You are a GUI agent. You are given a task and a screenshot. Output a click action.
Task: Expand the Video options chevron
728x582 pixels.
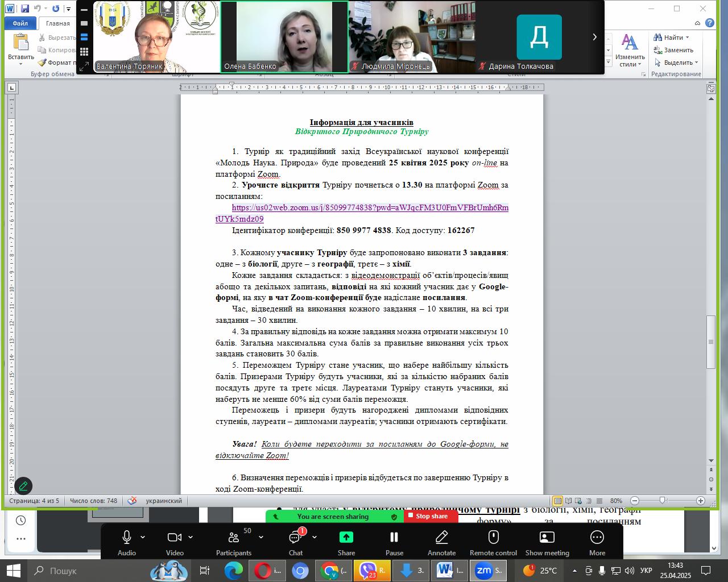[191, 537]
